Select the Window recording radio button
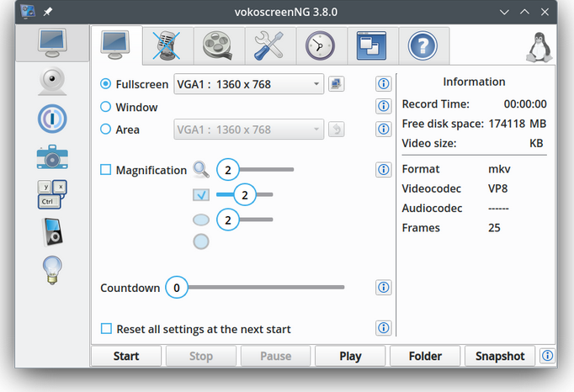The image size is (574, 392). [106, 107]
